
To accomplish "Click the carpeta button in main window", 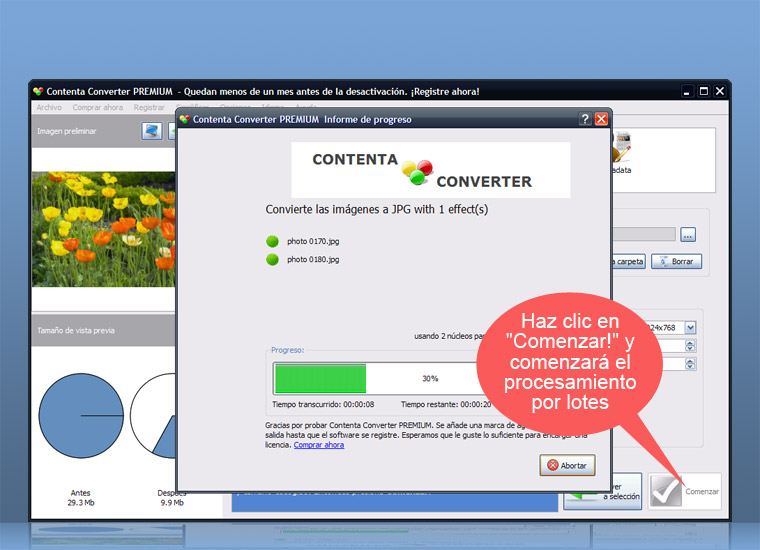I will (x=629, y=261).
